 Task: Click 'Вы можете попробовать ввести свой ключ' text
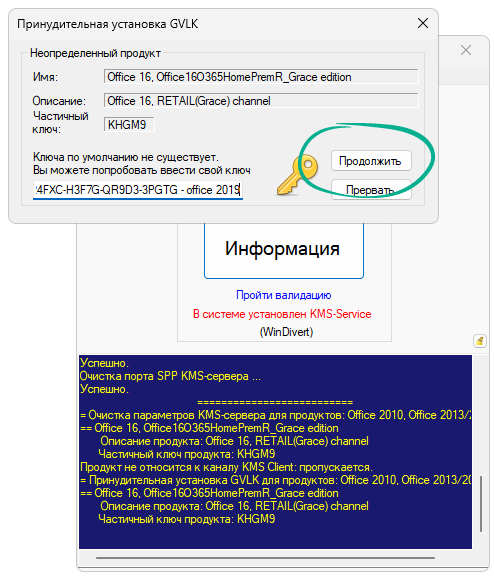(x=142, y=170)
